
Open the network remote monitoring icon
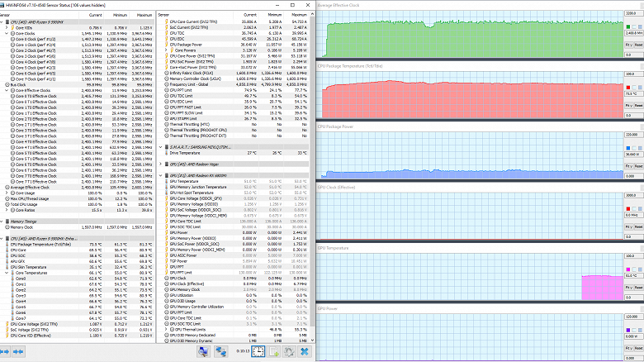point(223,351)
